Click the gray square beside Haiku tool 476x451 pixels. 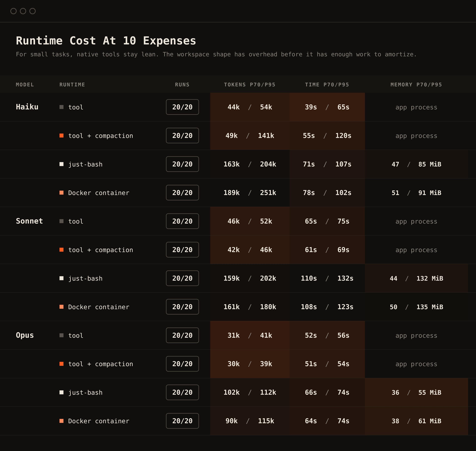[62, 107]
